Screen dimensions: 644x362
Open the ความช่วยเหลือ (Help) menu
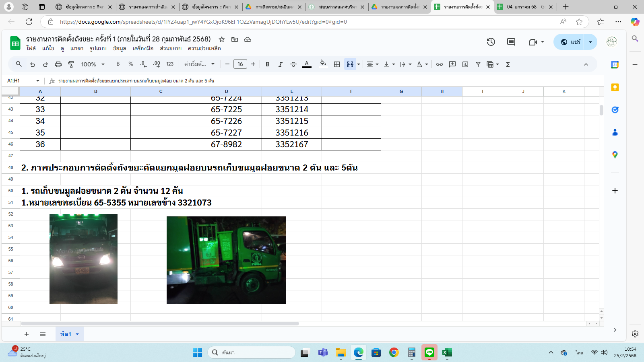coord(204,48)
